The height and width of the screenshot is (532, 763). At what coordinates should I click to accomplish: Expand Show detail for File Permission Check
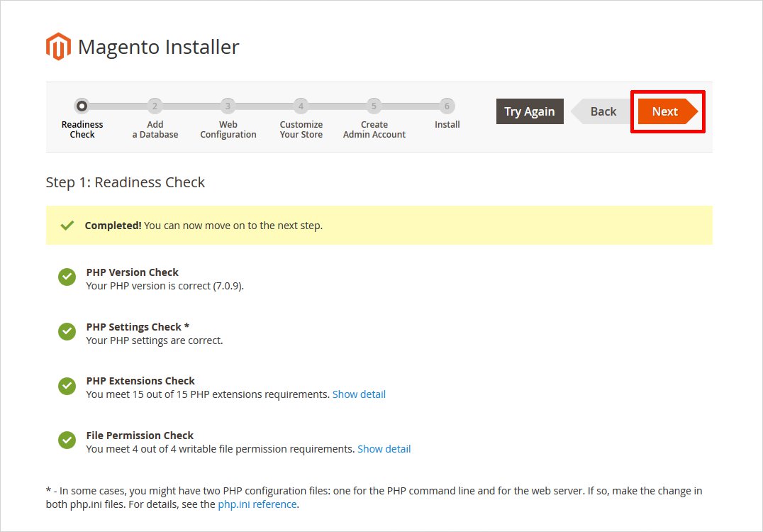384,449
